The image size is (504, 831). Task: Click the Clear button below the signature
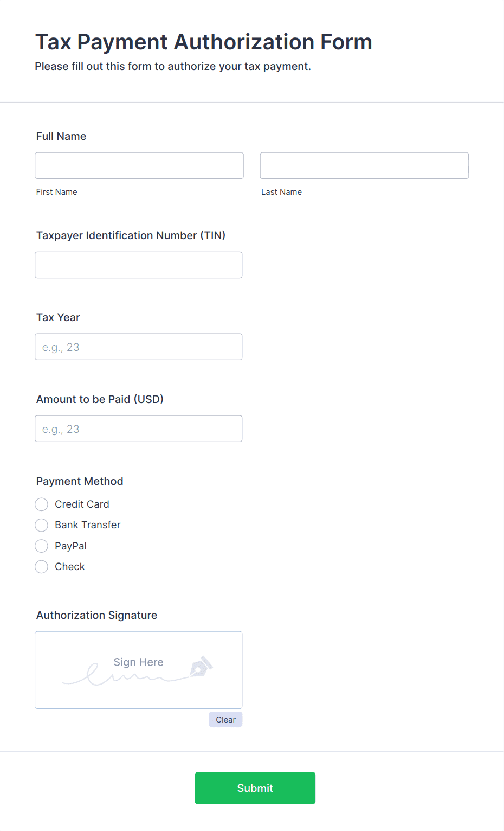tap(225, 719)
